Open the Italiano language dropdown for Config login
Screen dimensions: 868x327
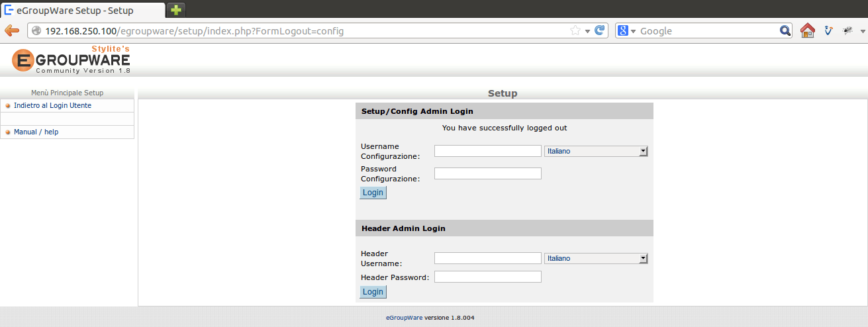pos(596,151)
